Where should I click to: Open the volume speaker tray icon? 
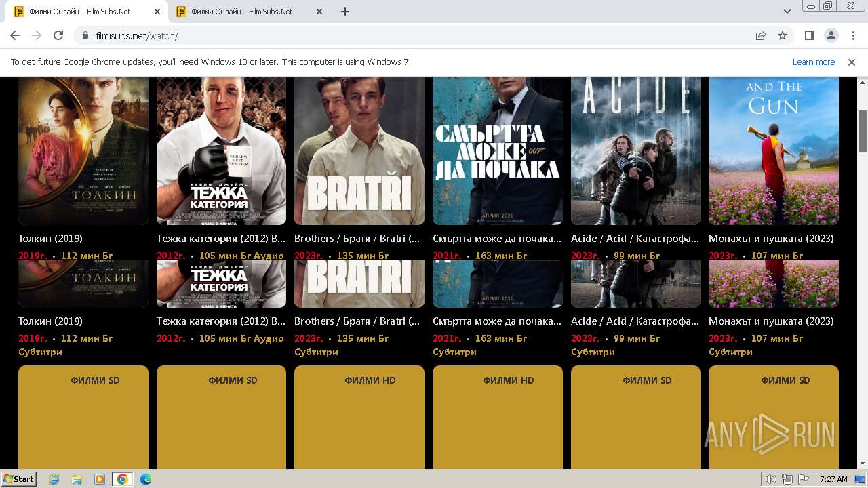(x=771, y=479)
